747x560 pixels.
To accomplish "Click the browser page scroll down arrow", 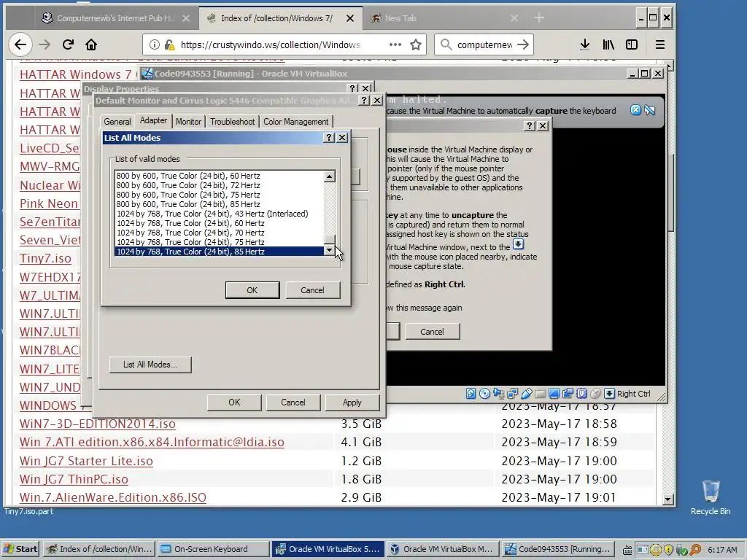I will [668, 499].
